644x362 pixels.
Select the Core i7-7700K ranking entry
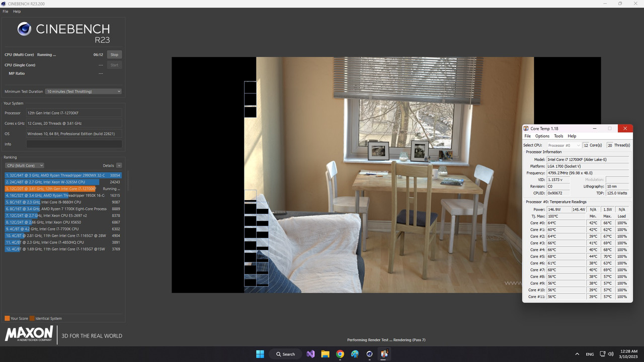(x=63, y=229)
